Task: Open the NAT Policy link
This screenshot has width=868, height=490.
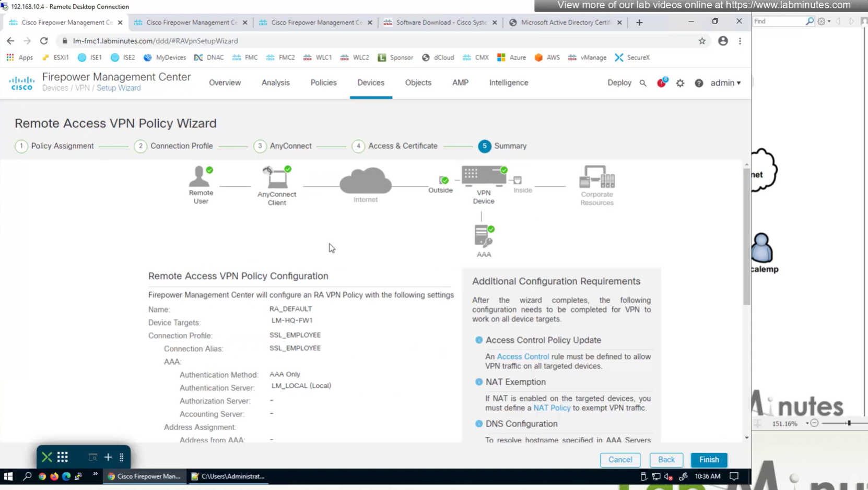Action: (x=552, y=408)
